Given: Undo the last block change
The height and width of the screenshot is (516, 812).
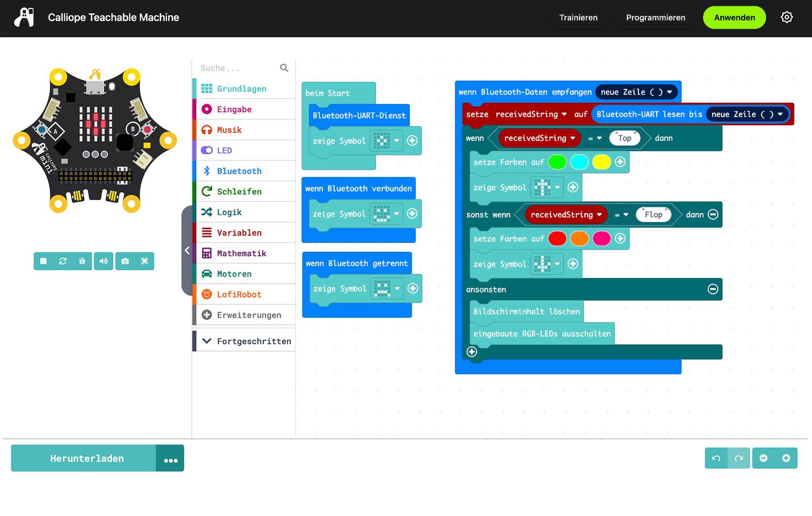Looking at the screenshot, I should (716, 458).
